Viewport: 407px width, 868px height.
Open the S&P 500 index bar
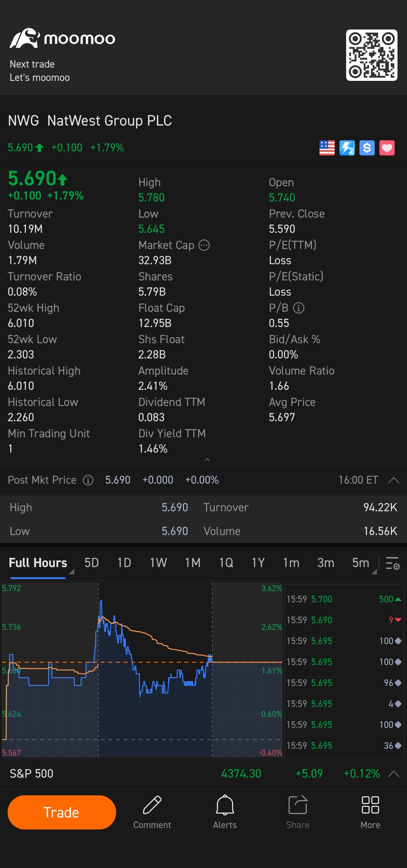(x=203, y=773)
